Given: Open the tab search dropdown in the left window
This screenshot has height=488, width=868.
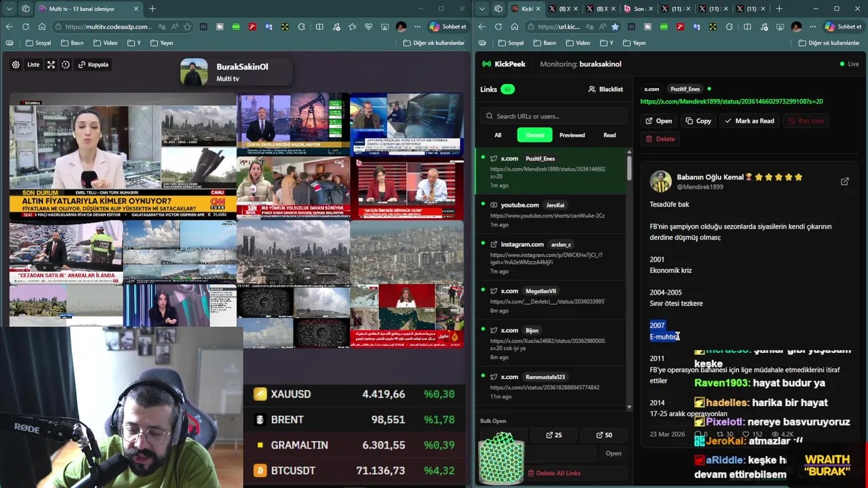Looking at the screenshot, I should click(x=9, y=9).
